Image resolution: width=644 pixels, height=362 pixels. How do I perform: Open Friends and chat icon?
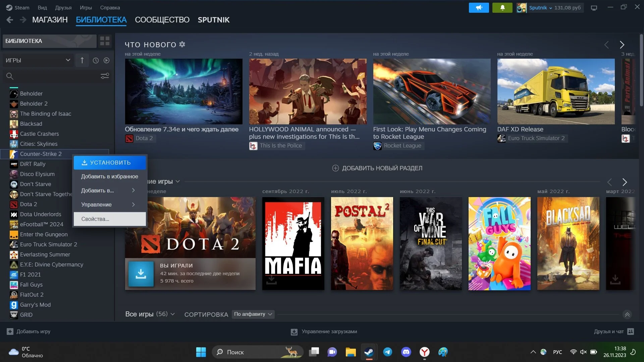[x=631, y=331]
